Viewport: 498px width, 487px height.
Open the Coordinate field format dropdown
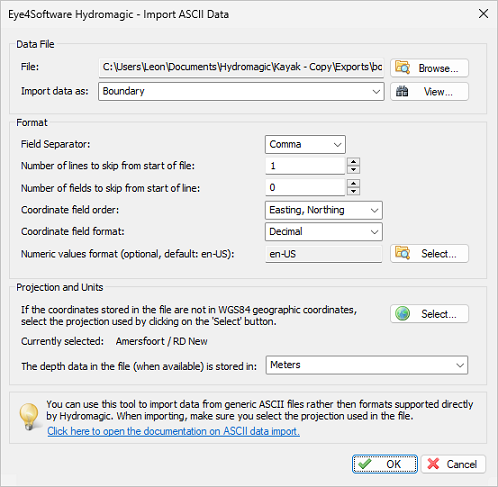(x=324, y=232)
